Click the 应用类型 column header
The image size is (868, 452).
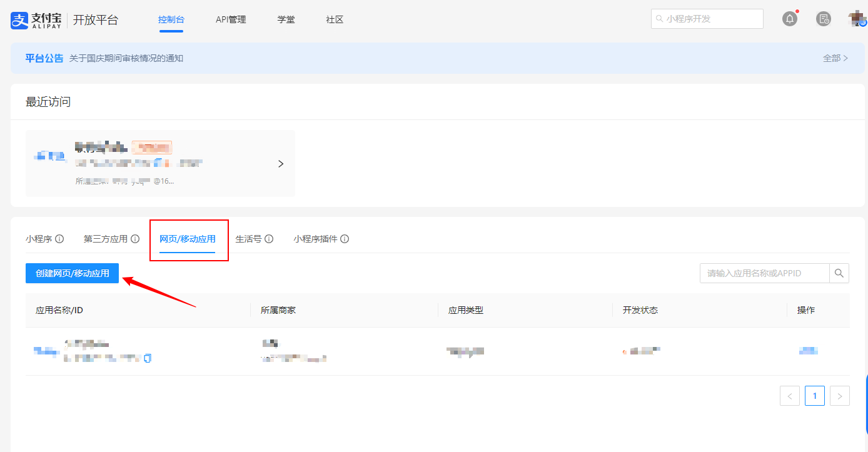466,310
